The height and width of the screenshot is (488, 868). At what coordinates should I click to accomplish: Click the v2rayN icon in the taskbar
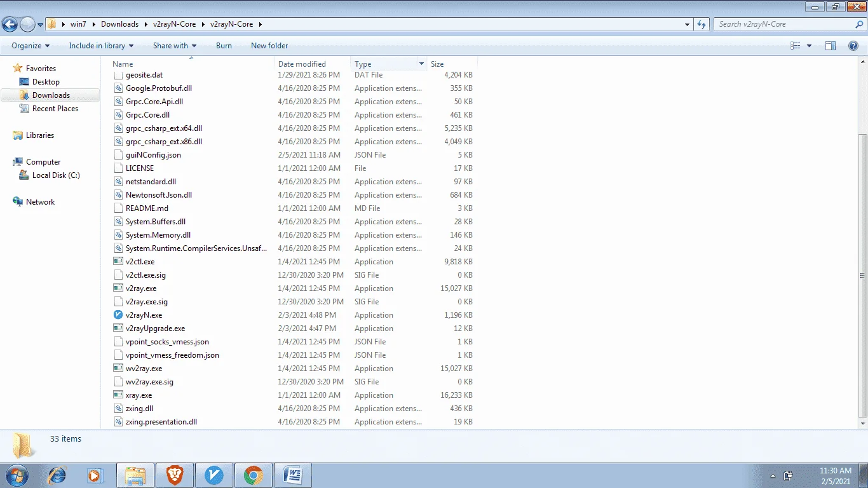[214, 475]
